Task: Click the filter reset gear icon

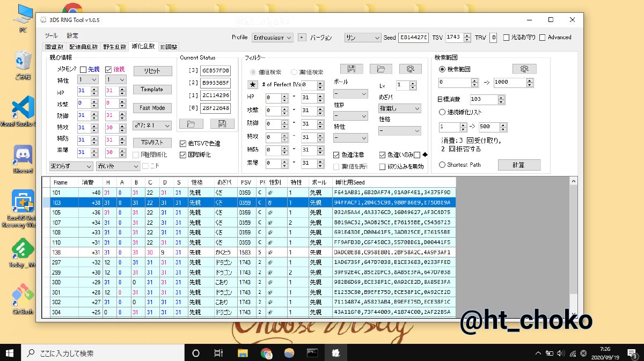Action: click(x=411, y=69)
